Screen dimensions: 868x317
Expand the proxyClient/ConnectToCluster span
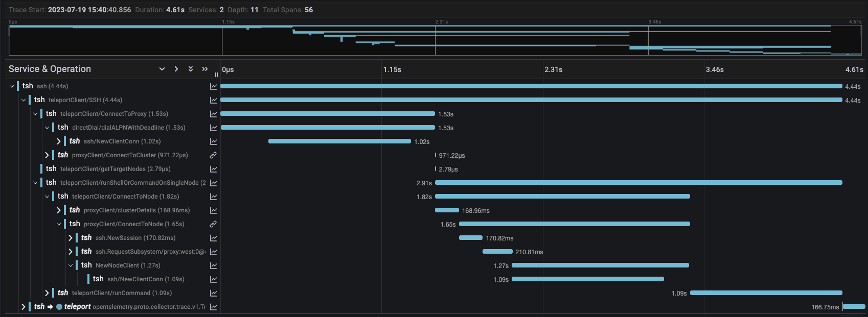47,155
